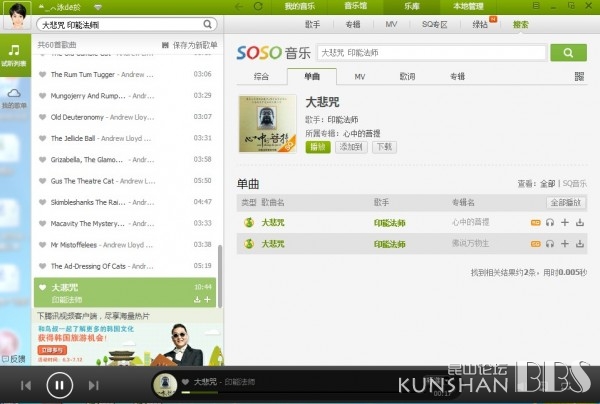Click the search magnifier in left search box
This screenshot has height=404, width=600.
click(207, 24)
